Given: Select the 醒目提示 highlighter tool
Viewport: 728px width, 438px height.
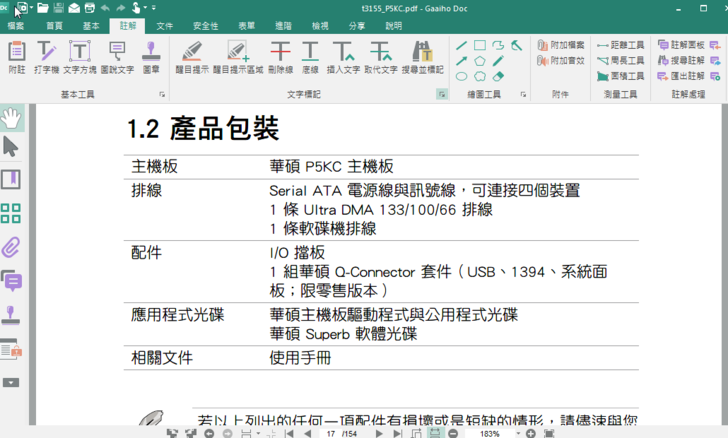Looking at the screenshot, I should pos(191,57).
